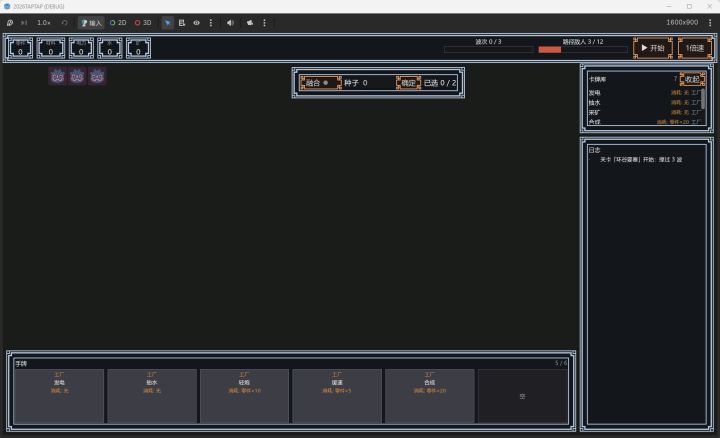Image resolution: width=720 pixels, height=438 pixels.
Task: Click the empty 空 hand slot
Action: 523,396
